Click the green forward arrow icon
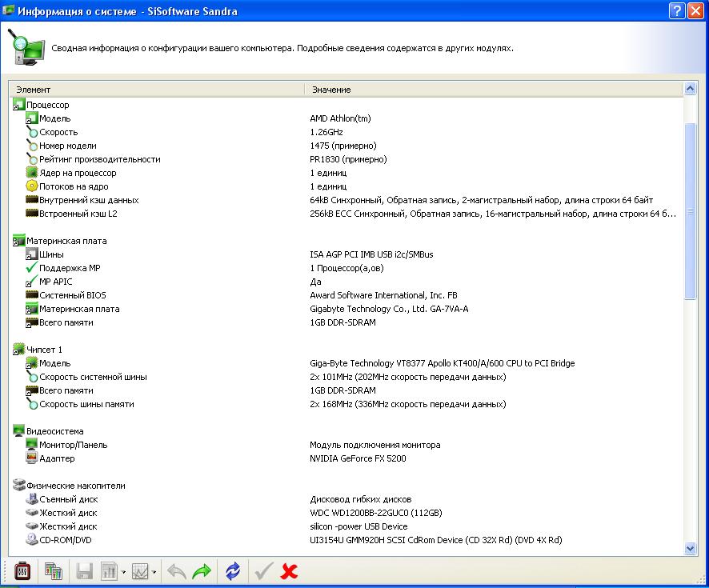 point(202,572)
